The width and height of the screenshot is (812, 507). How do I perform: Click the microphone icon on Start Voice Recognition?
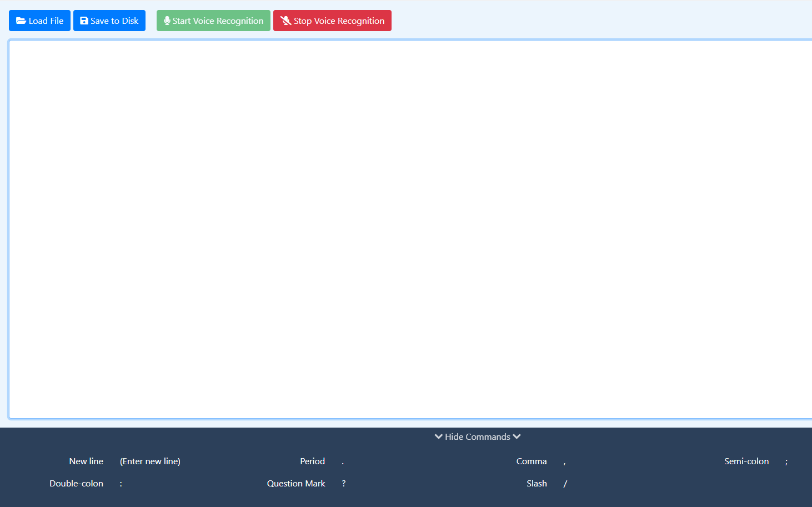167,21
